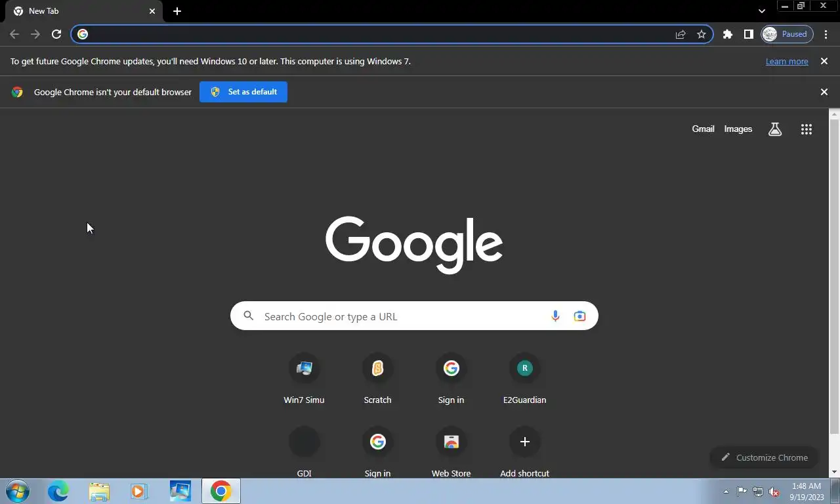The image size is (840, 504).
Task: Click the Google logo
Action: (x=414, y=244)
